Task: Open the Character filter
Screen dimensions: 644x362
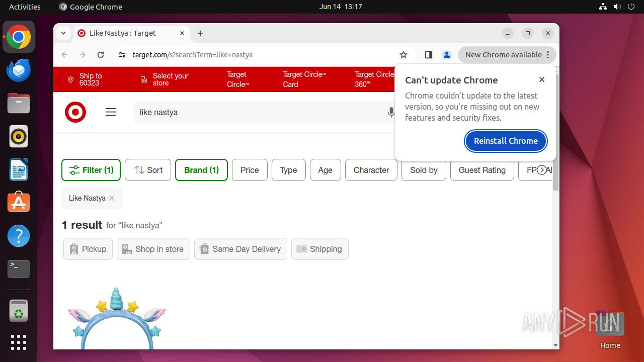Action: (371, 170)
